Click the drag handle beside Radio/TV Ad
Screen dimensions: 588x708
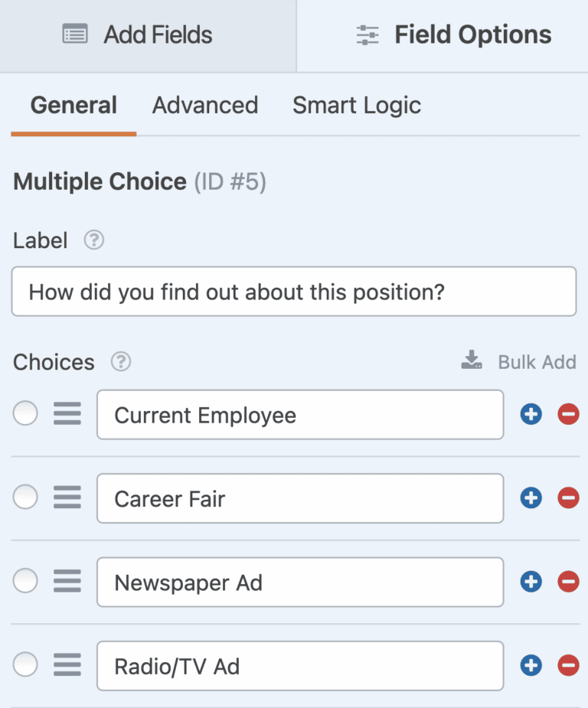(67, 664)
